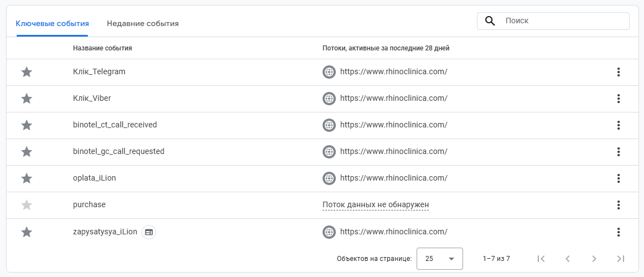This screenshot has width=644, height=277.
Task: Unmark Клік_Telegram as a key event star
Action: point(27,72)
